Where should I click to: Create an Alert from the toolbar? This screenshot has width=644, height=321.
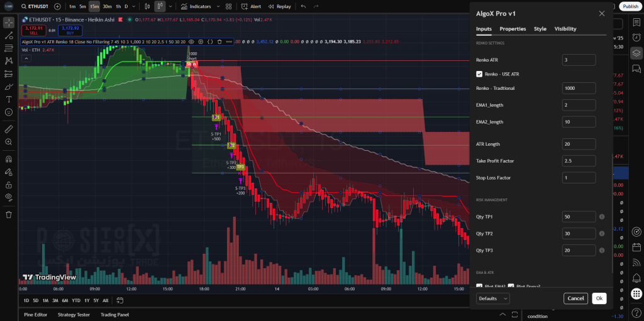click(x=251, y=6)
